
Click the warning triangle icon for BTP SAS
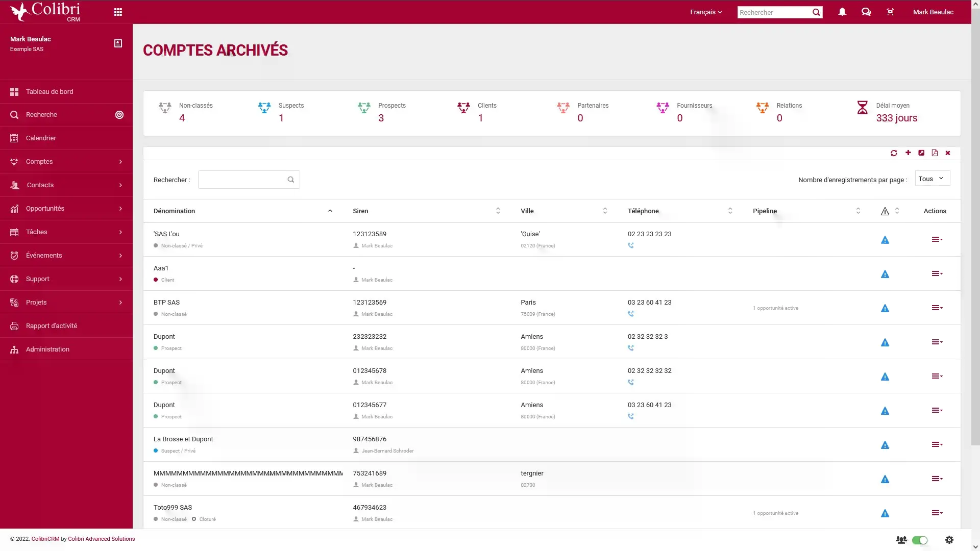(x=885, y=308)
